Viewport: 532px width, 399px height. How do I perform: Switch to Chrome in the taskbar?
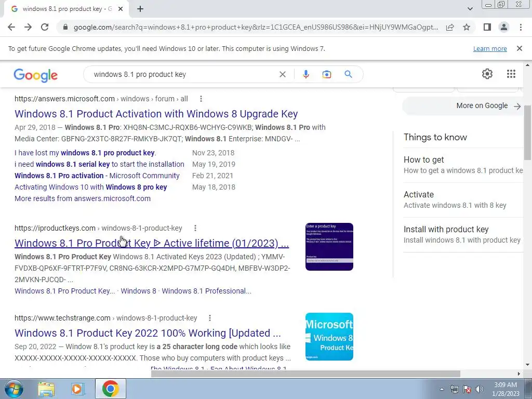pos(110,389)
